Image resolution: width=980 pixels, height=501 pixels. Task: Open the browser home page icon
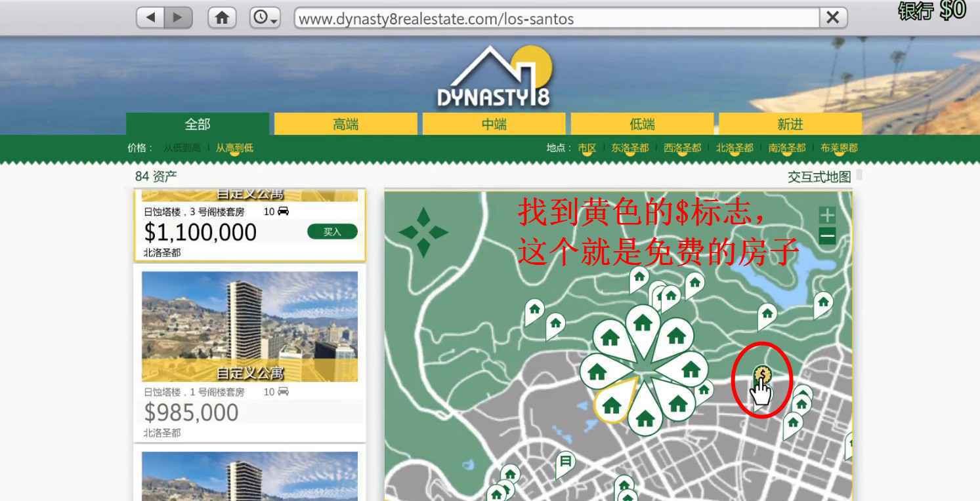(223, 18)
